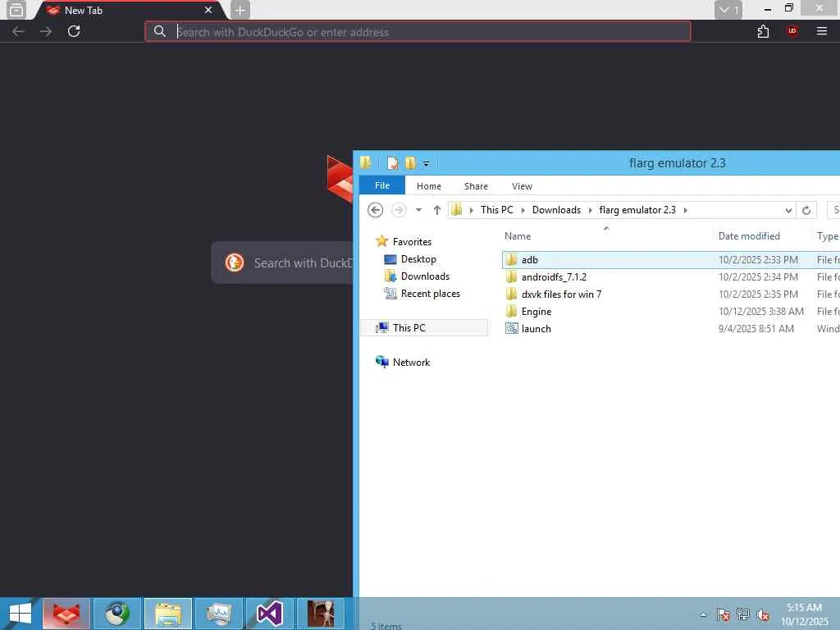Open the uBlock Origin shield icon
This screenshot has width=840, height=630.
pos(792,31)
